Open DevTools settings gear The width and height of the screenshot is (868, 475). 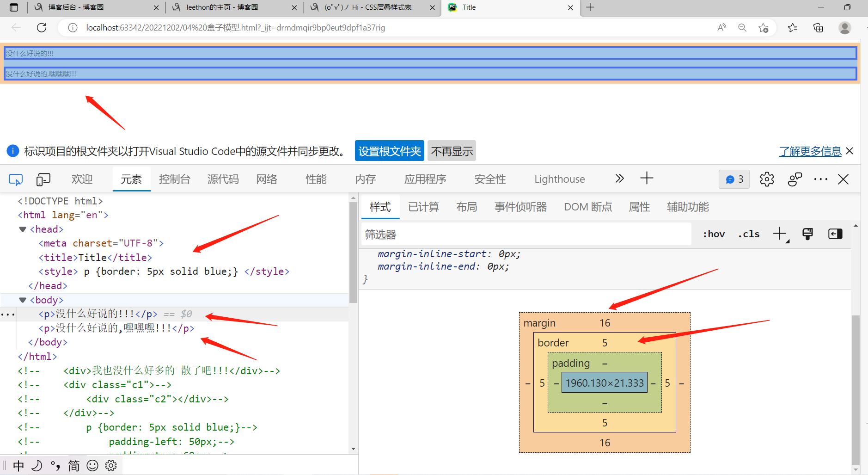point(767,179)
